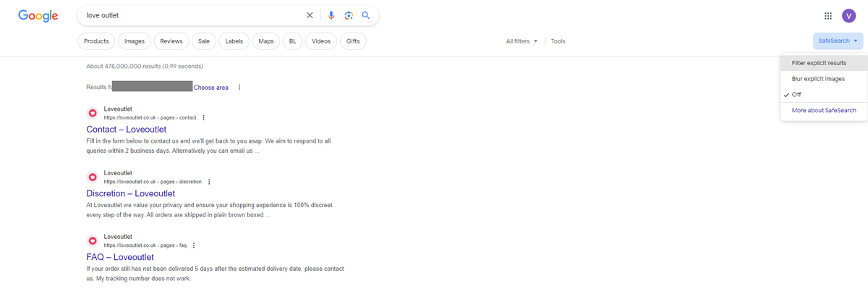The width and height of the screenshot is (868, 294).
Task: Apply the Labels filter chip
Action: click(x=234, y=41)
